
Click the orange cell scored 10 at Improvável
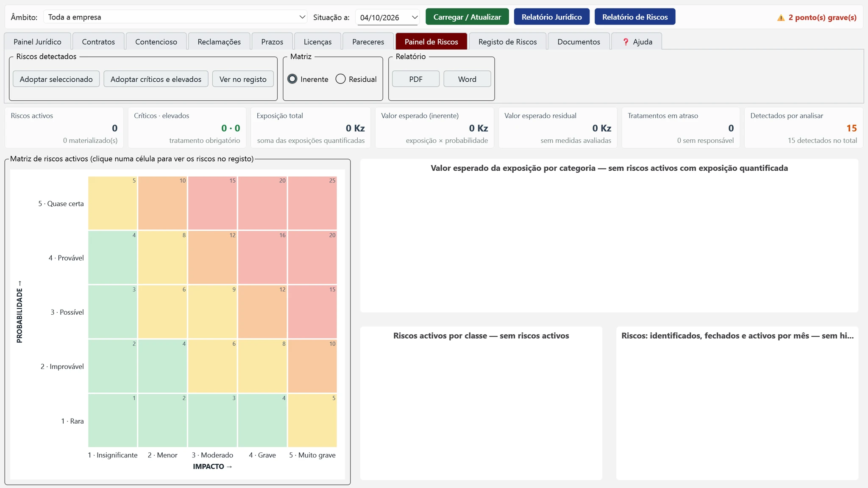(x=312, y=366)
